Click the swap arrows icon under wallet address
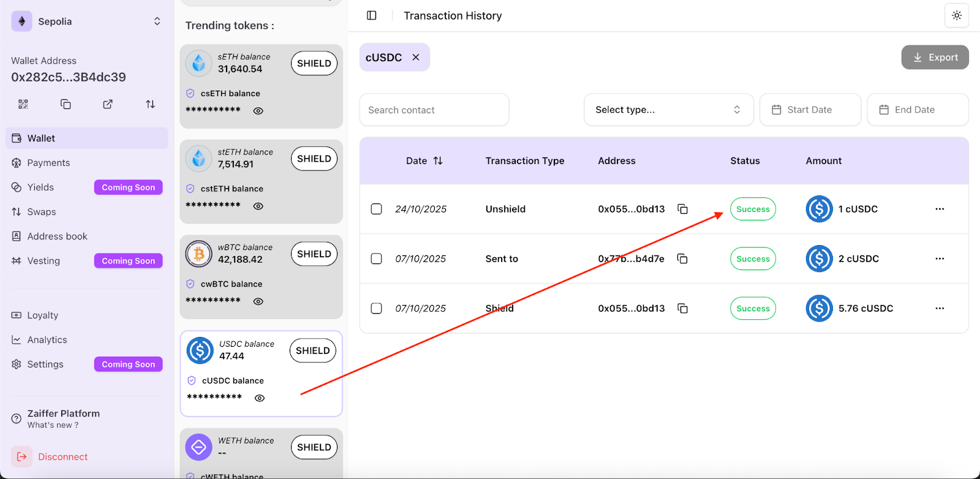Screen dimensions: 980x479 150,104
